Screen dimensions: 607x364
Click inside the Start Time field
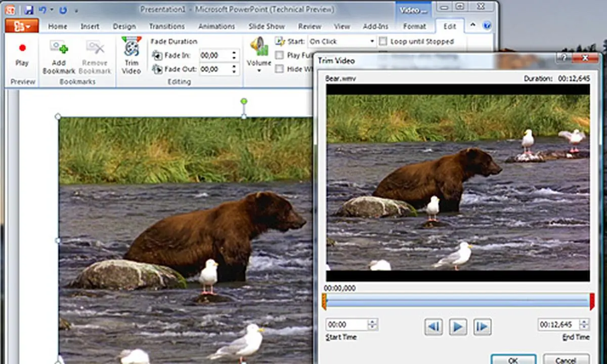346,325
